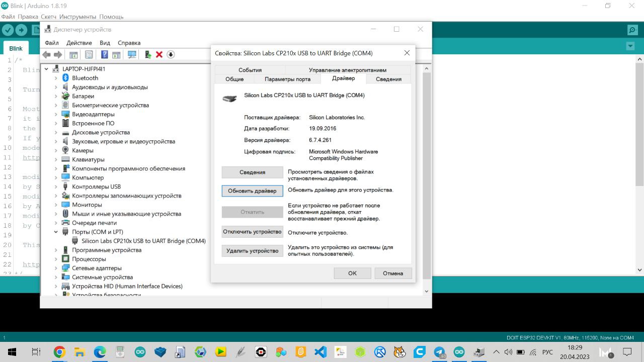Select the Blink sketch tab in Arduino
This screenshot has height=362, width=644.
point(16,48)
